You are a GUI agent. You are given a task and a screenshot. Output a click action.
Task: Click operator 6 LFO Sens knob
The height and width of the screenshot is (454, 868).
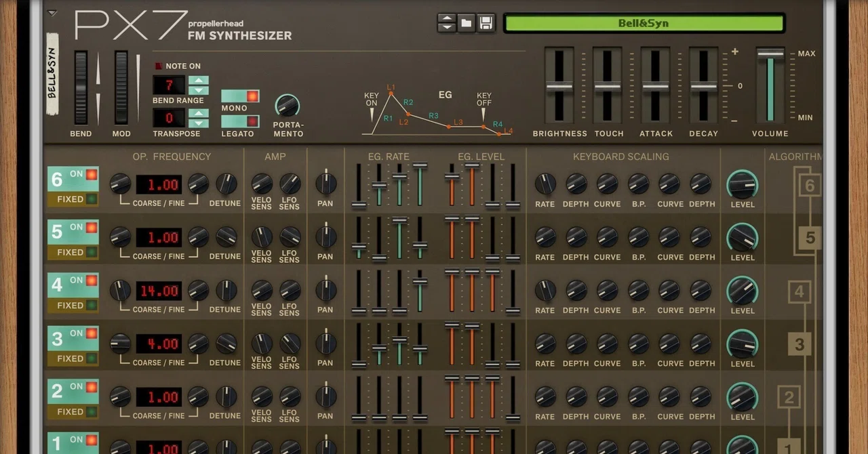(290, 184)
